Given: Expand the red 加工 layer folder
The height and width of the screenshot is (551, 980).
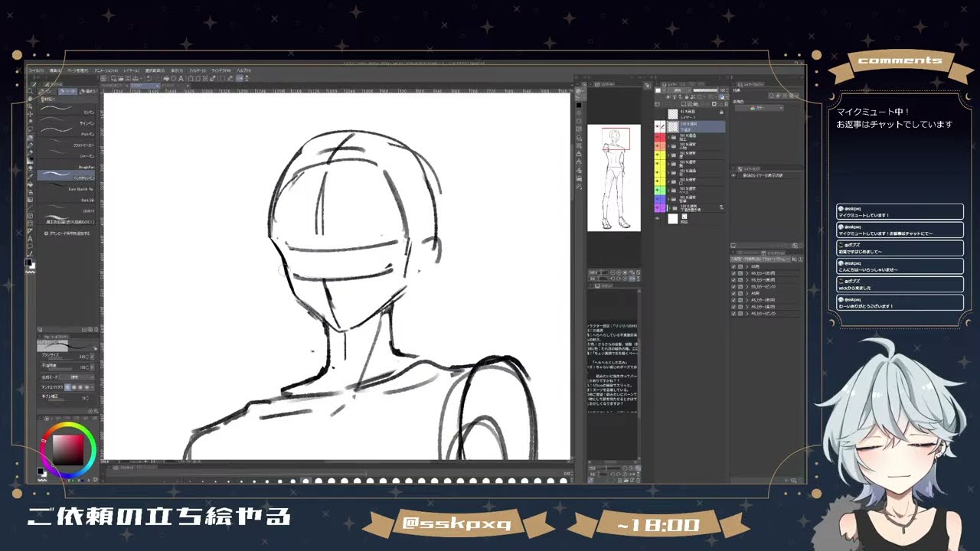Looking at the screenshot, I should pos(668,138).
